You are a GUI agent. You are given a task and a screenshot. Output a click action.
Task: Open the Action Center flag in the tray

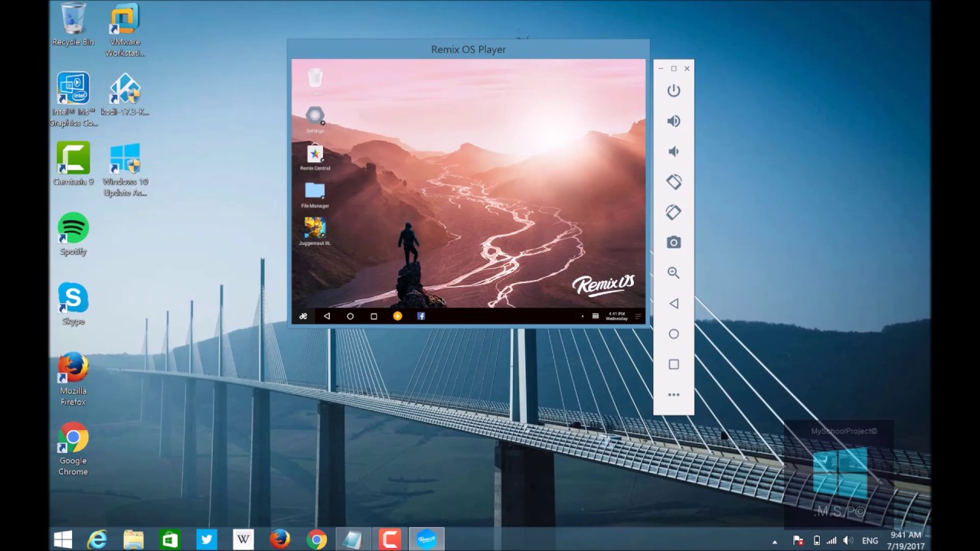[x=799, y=541]
